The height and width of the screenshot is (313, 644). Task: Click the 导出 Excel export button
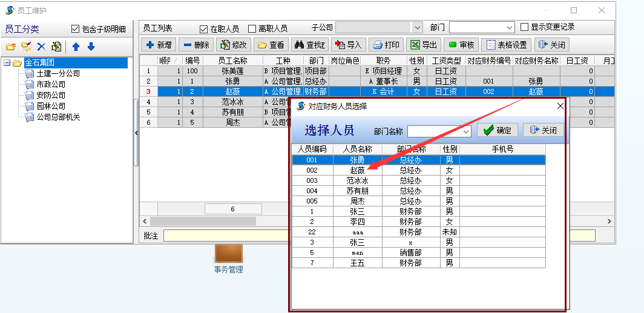423,45
